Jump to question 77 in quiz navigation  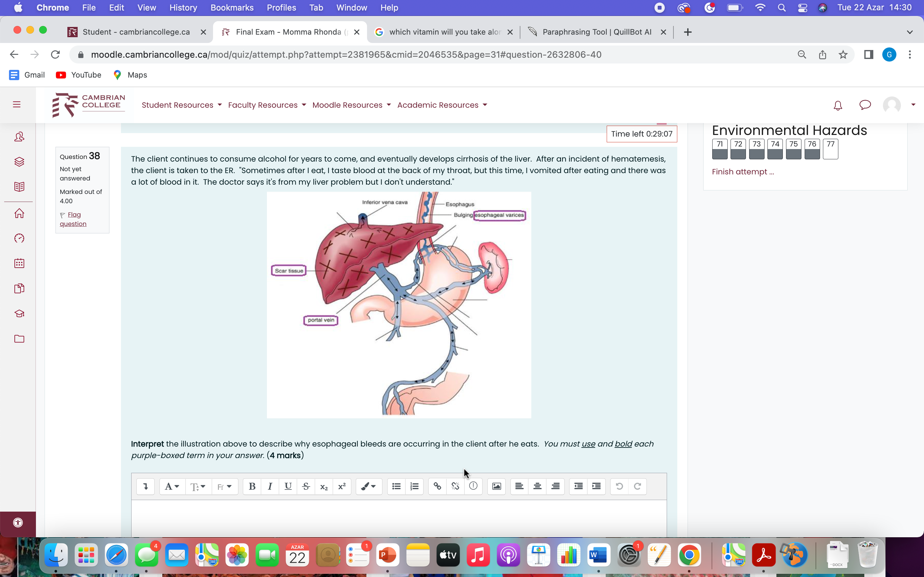tap(830, 148)
